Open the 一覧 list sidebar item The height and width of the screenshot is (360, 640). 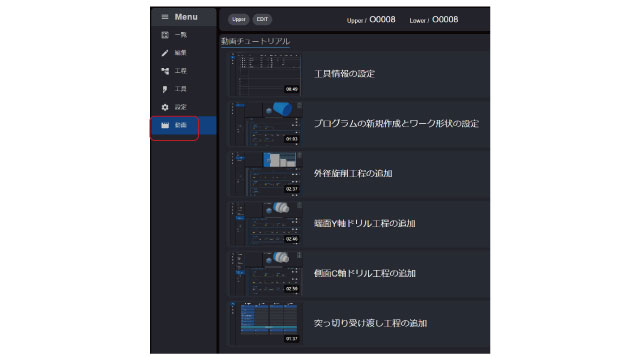point(183,35)
